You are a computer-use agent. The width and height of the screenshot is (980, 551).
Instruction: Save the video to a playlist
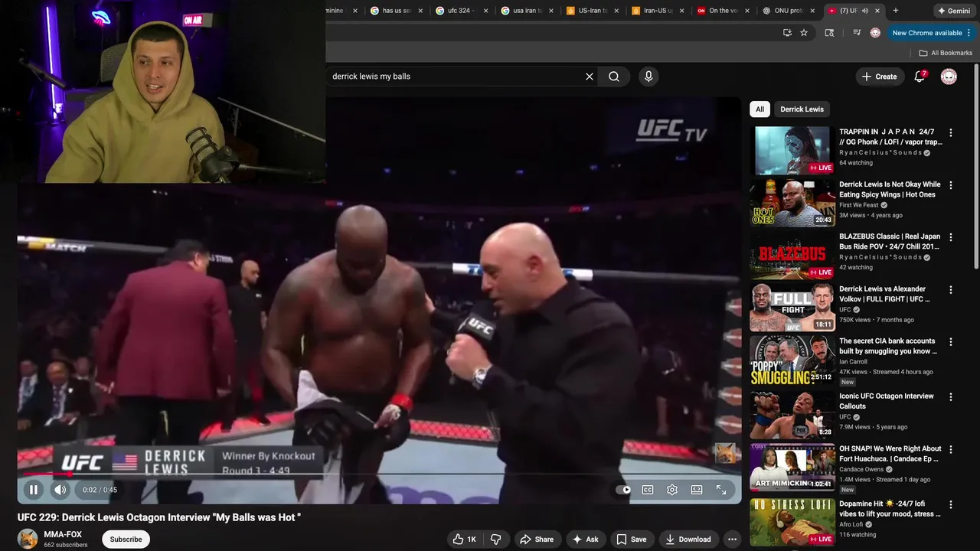(x=631, y=540)
